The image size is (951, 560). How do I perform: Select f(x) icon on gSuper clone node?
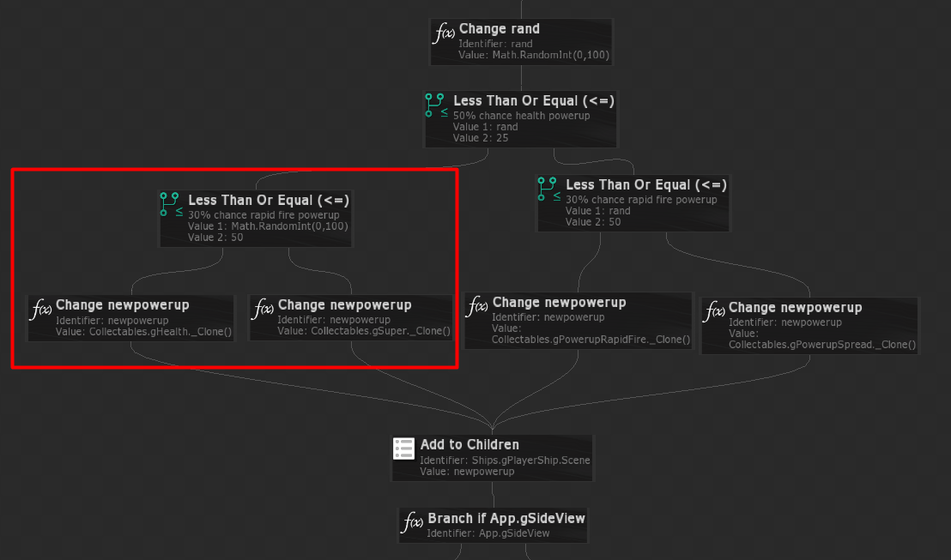pyautogui.click(x=263, y=309)
